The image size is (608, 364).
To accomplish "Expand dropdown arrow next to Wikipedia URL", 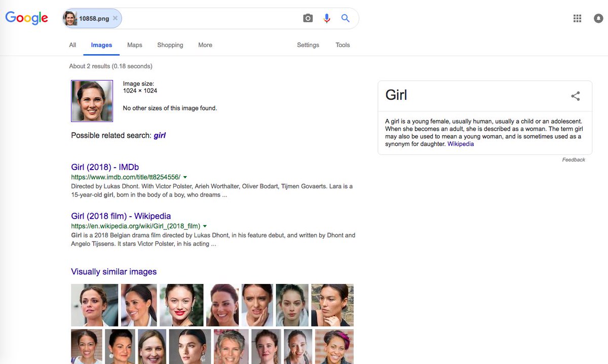I will click(x=205, y=226).
